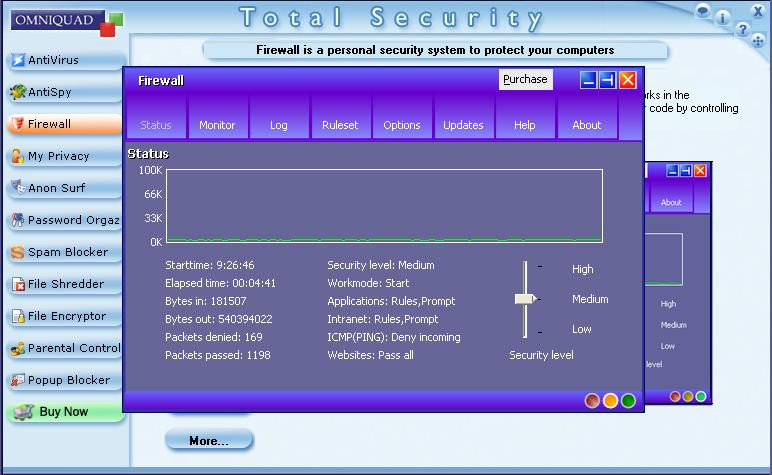
Task: Click the 'Bytes out: 540394022' text
Action: tap(219, 319)
